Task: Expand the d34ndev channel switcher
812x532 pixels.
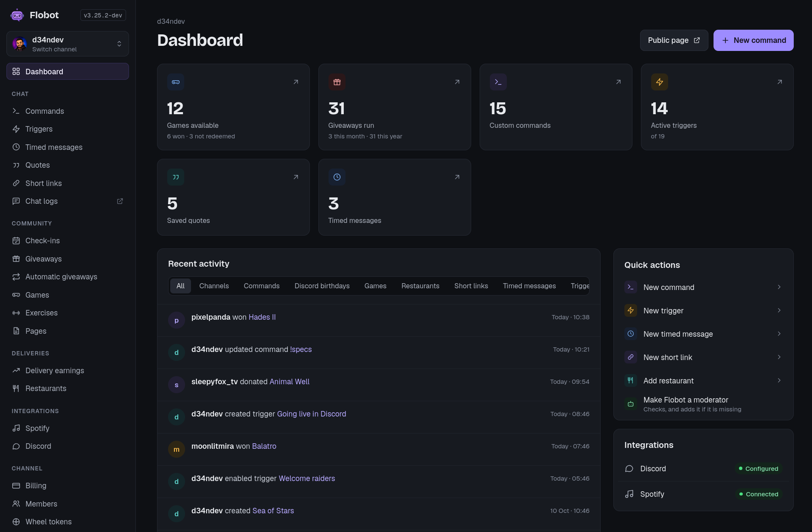Action: tap(67, 44)
